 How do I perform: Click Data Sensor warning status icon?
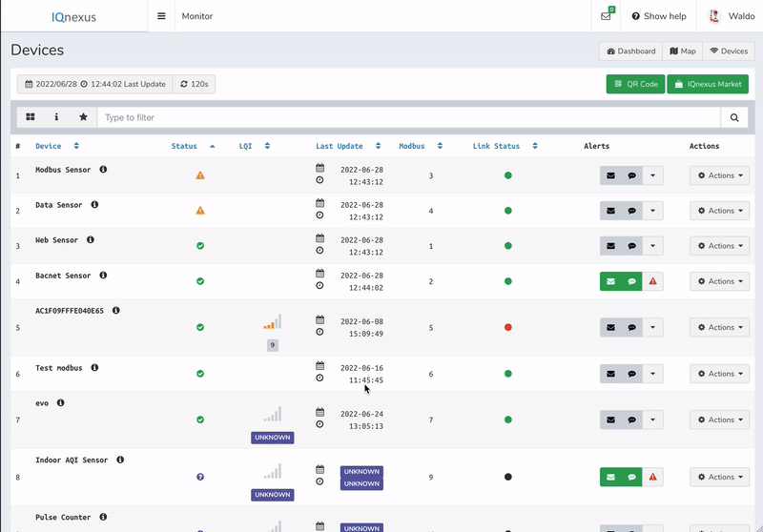point(200,211)
